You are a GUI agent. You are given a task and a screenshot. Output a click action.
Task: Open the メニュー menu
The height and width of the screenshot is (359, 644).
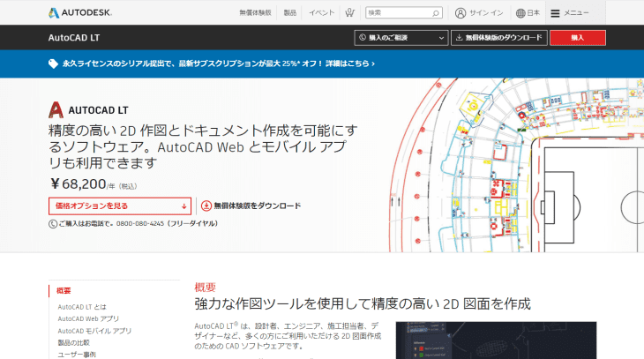click(569, 13)
